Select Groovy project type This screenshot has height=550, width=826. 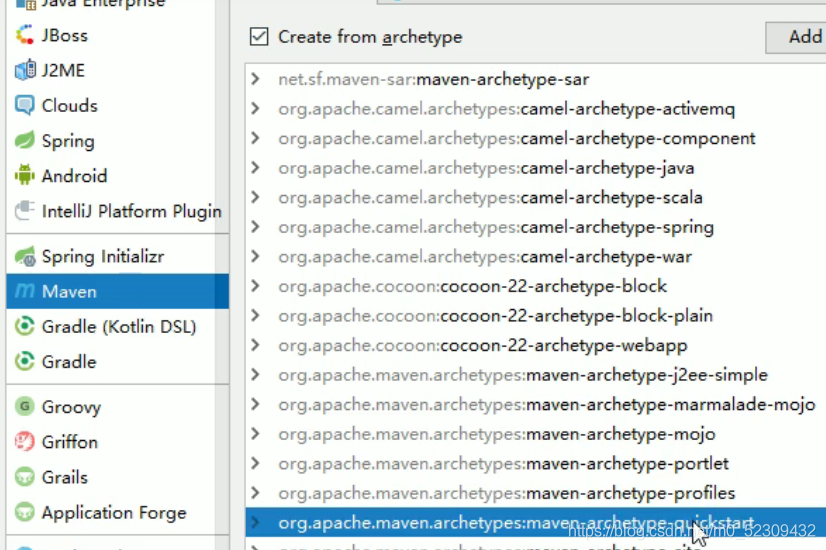tap(117, 407)
